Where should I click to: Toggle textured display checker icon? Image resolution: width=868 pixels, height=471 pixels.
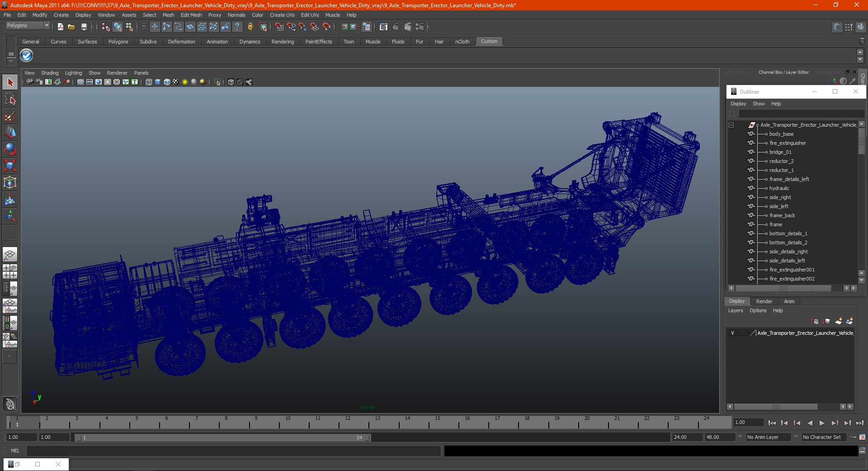coord(176,82)
